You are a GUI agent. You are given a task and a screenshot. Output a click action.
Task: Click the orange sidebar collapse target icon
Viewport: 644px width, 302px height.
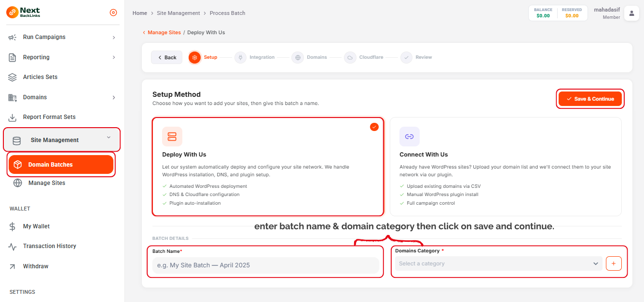[x=113, y=13]
